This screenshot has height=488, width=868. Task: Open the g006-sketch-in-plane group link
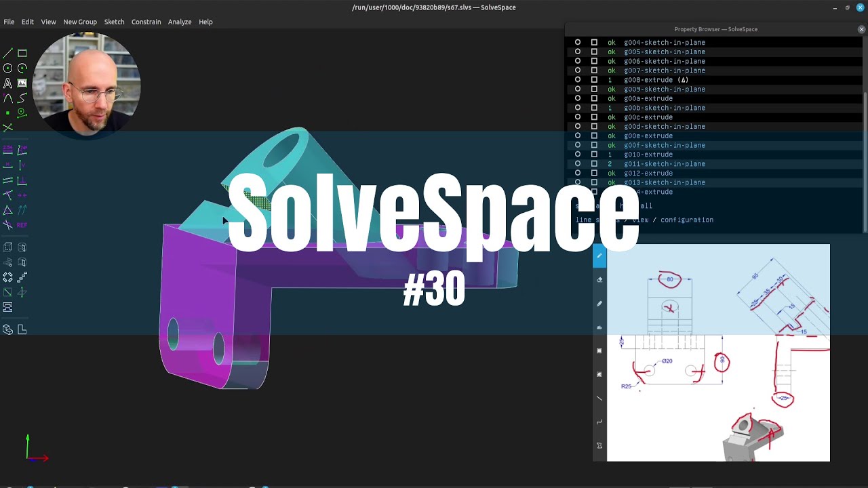665,61
